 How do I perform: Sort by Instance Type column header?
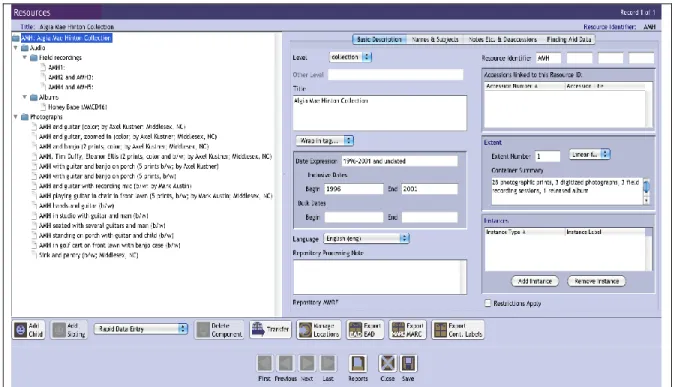coord(524,232)
